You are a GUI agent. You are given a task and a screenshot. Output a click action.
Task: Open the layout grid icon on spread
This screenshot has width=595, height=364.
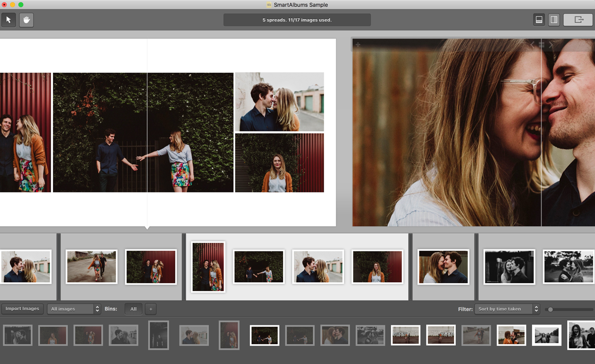(x=541, y=45)
